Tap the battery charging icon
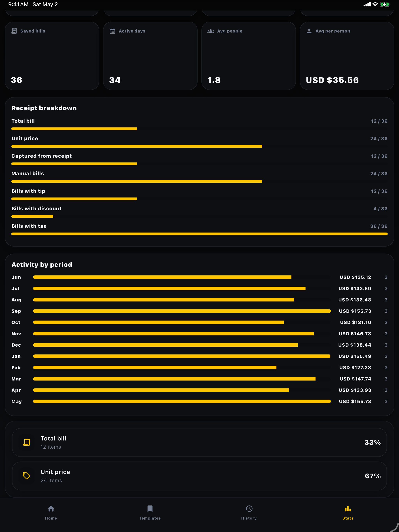The image size is (399, 532). [385, 4]
